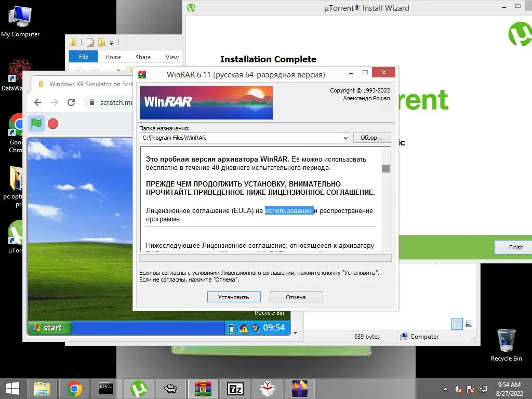This screenshot has width=532, height=399.
Task: Click the Обзор... browse button
Action: [x=372, y=137]
